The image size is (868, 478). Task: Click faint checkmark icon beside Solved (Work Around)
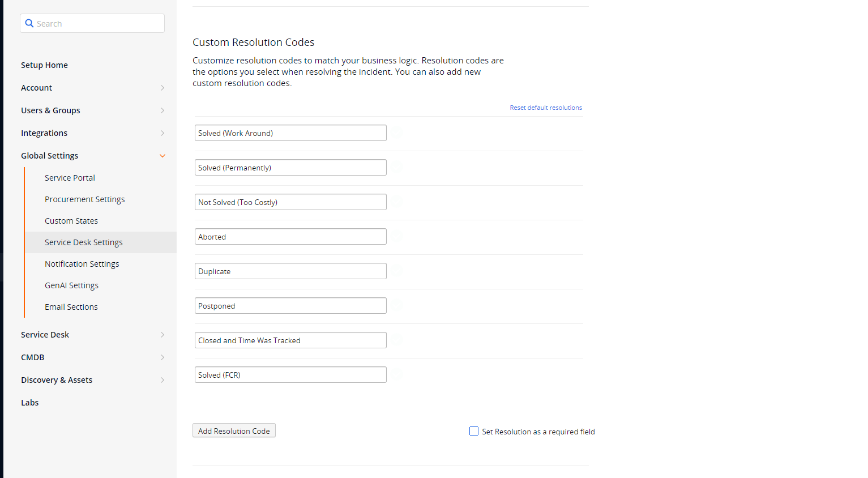click(x=397, y=133)
